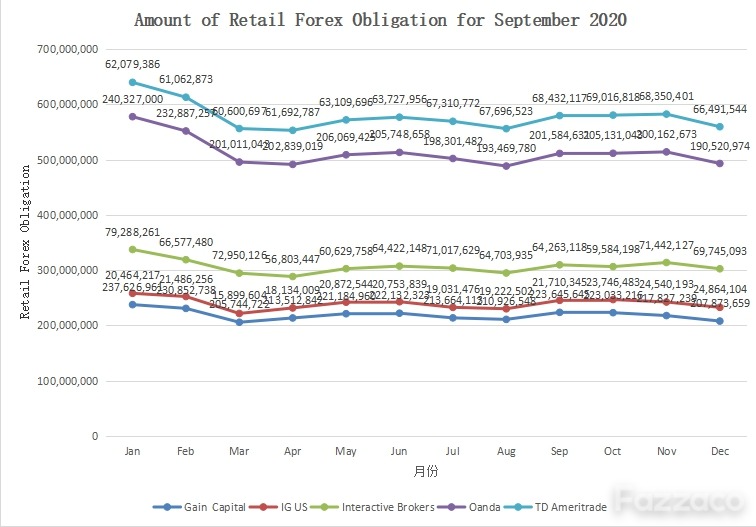The image size is (756, 527).
Task: Click the horizontal axis title '月份'
Action: [426, 471]
